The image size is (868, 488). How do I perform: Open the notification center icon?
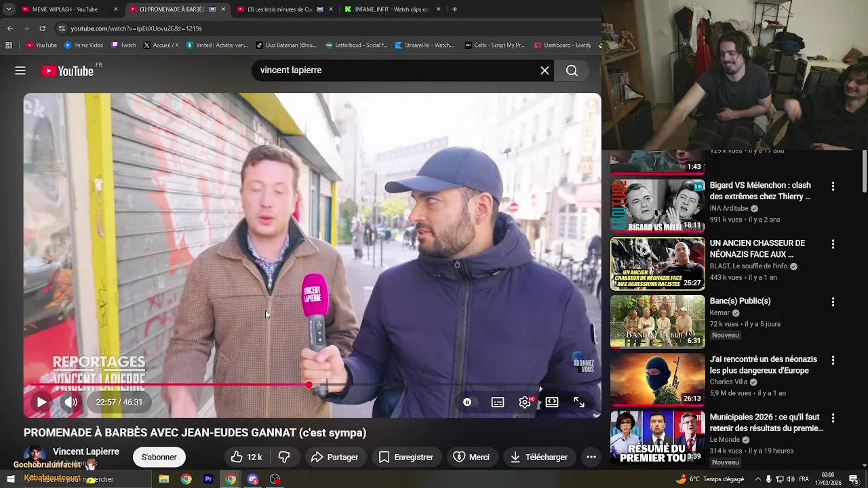tap(854, 479)
